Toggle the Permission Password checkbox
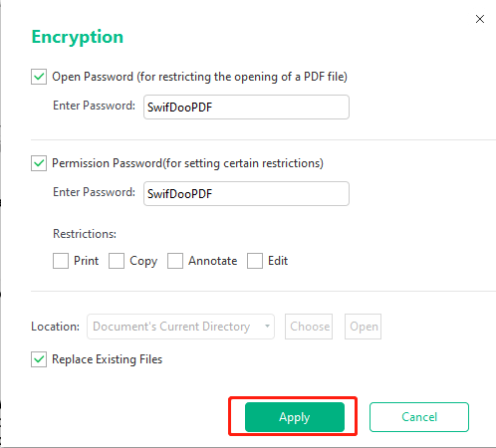496x448 pixels. (x=39, y=163)
